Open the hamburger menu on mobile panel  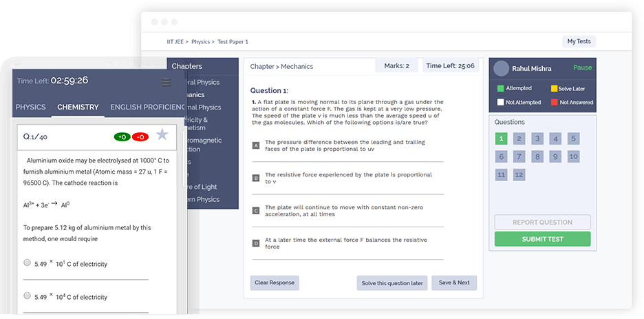(166, 83)
